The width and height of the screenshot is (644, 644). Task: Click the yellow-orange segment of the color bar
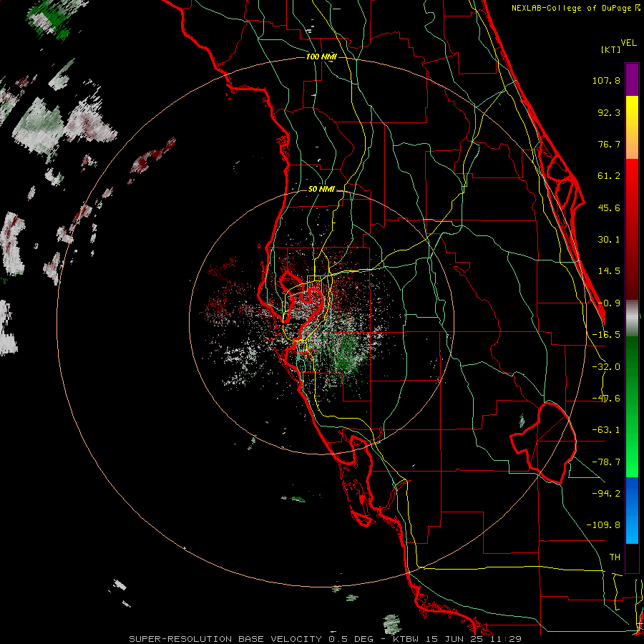(x=632, y=127)
